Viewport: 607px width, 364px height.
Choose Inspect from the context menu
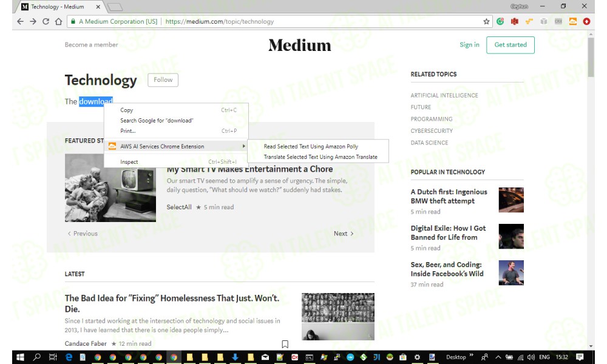click(x=176, y=162)
